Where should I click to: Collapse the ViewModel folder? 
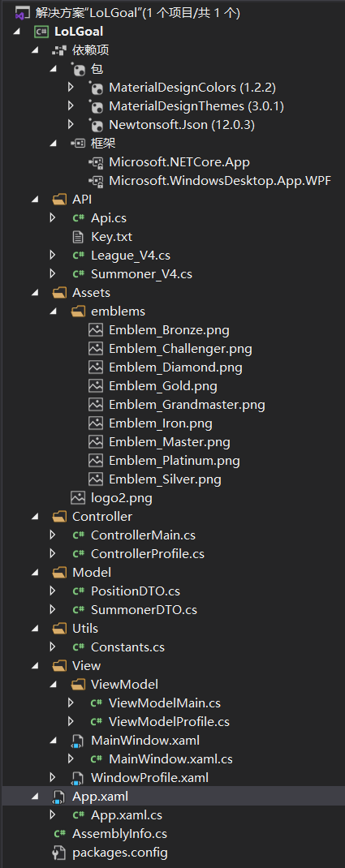(54, 685)
